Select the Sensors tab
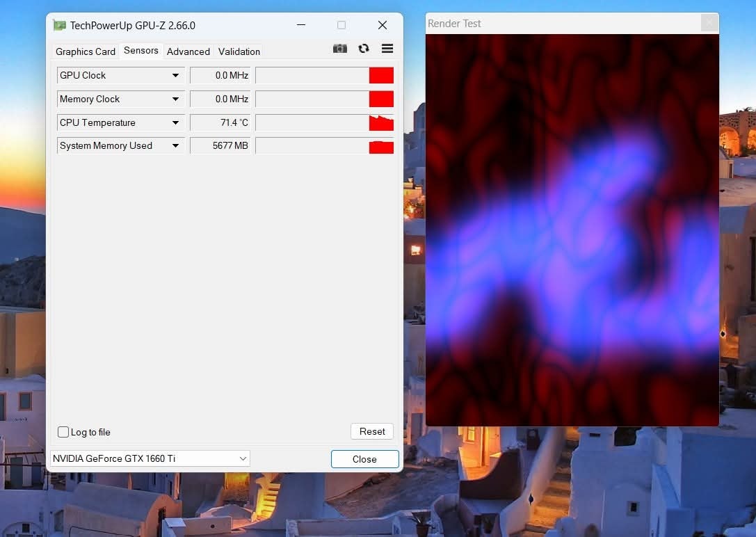 pyautogui.click(x=140, y=51)
